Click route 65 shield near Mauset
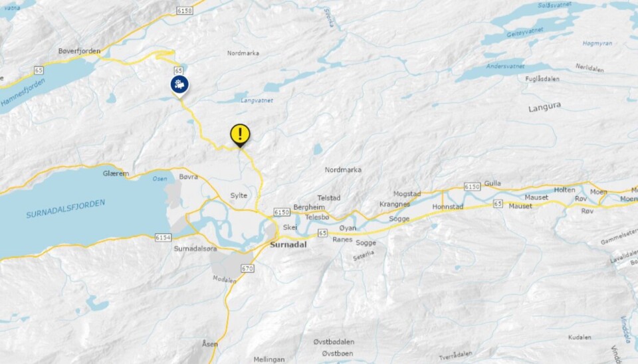This screenshot has height=364, width=638. 498,203
